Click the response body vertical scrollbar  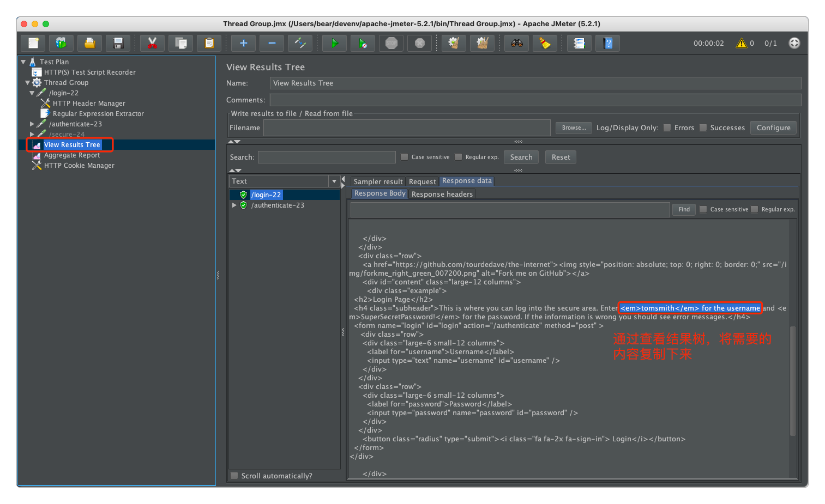793,380
